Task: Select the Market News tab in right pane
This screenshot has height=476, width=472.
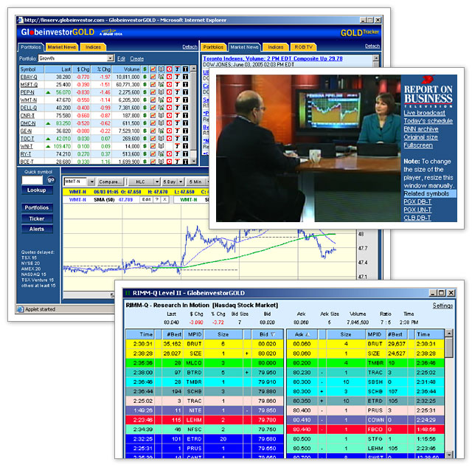Action: 244,47
